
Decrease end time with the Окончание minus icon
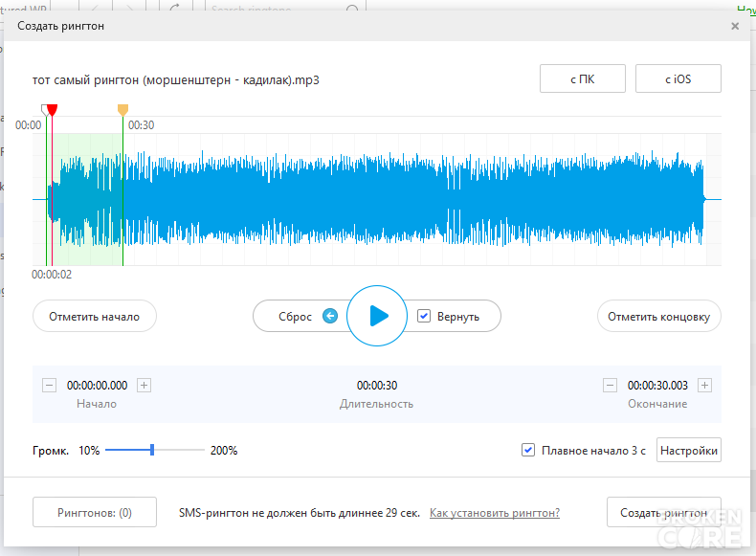coord(610,386)
